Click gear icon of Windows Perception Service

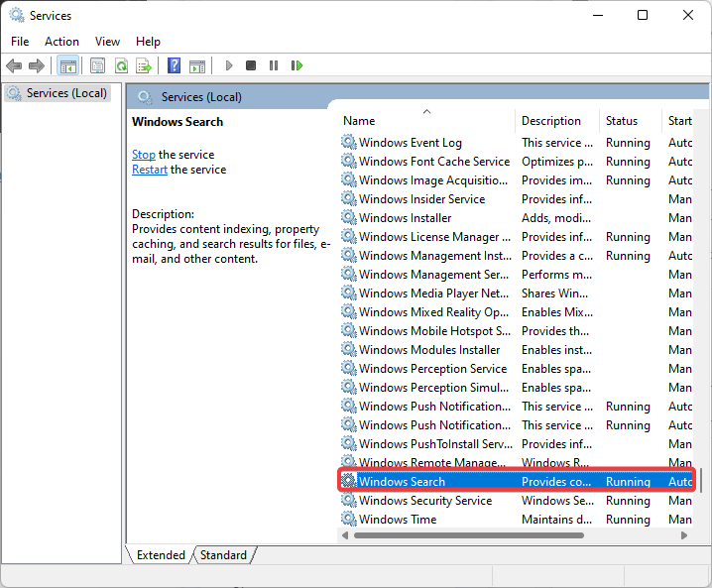click(x=349, y=368)
